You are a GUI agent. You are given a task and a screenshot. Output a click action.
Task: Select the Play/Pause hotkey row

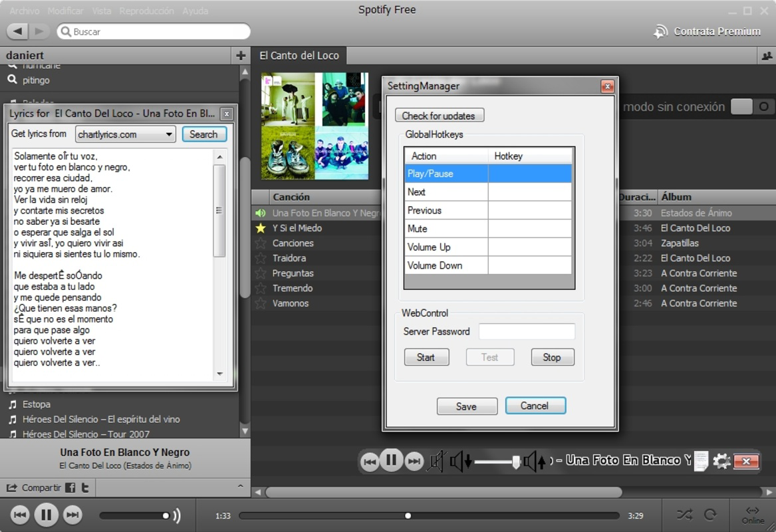tap(488, 174)
